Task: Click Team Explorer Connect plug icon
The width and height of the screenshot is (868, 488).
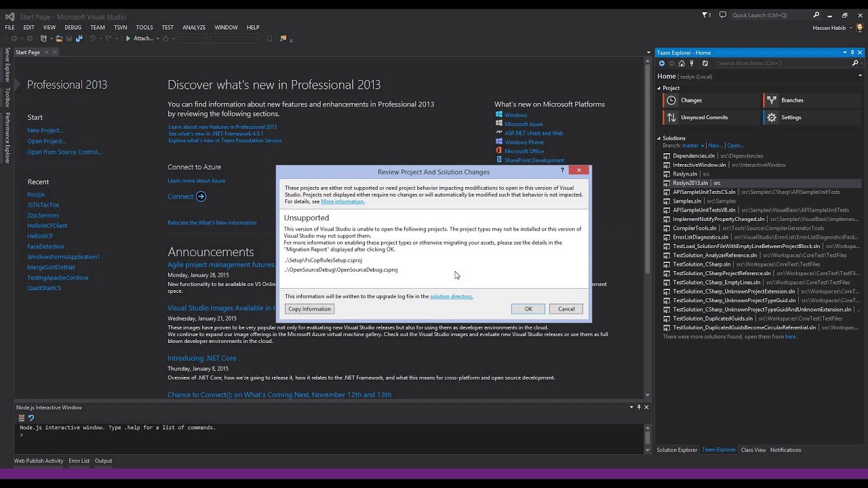Action: [x=692, y=63]
